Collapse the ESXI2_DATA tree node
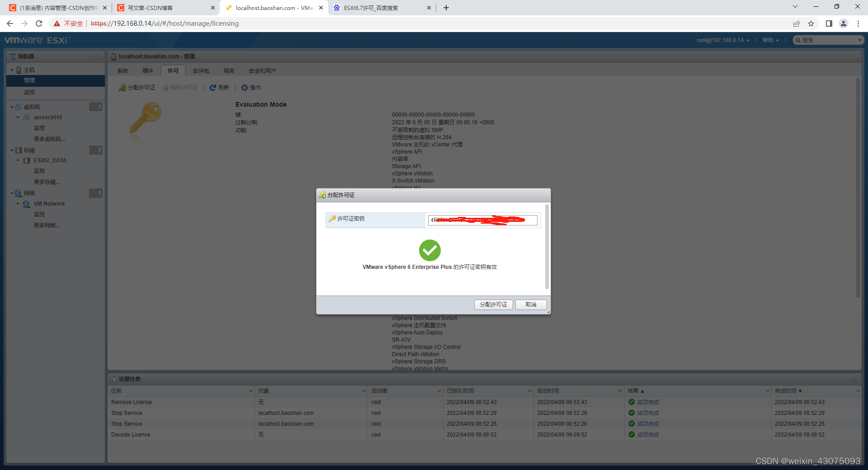 click(18, 160)
